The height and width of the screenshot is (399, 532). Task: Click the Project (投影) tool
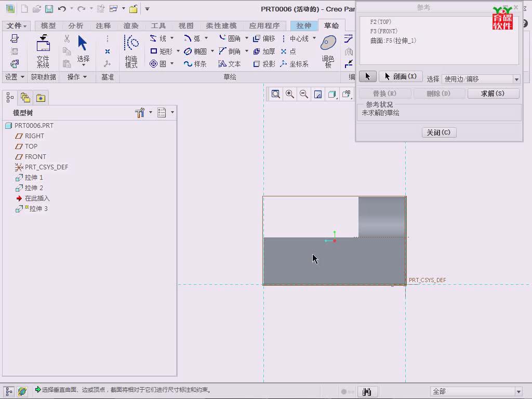point(264,64)
